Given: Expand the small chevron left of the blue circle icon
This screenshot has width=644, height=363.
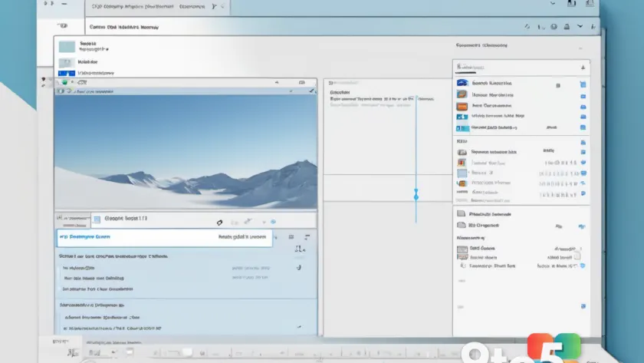Looking at the screenshot, I should [x=264, y=222].
